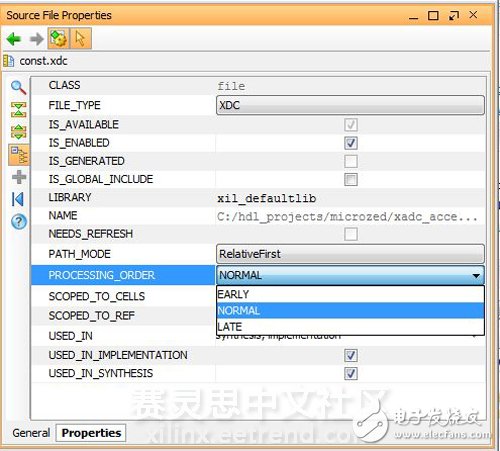500x451 pixels.
Task: Uncheck USED_IN_IMPLEMENTATION checkbox
Action: (x=351, y=355)
